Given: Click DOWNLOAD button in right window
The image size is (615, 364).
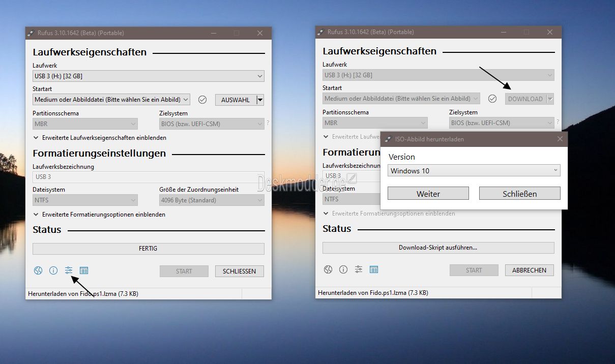Looking at the screenshot, I should tap(525, 99).
